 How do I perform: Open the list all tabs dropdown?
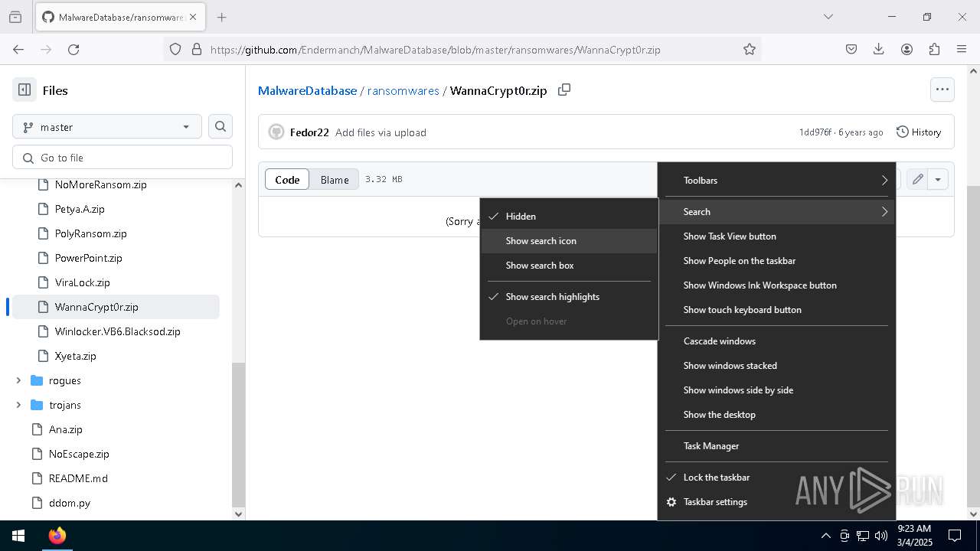tap(828, 17)
